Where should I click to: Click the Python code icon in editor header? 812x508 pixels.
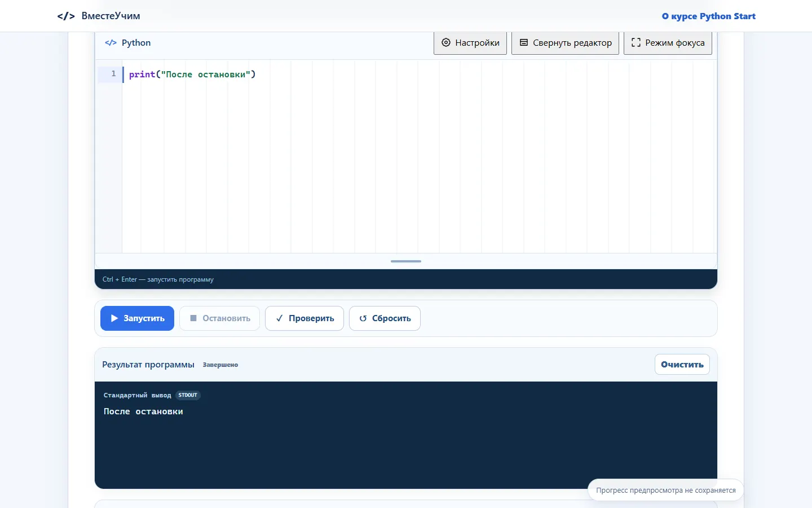tap(111, 43)
